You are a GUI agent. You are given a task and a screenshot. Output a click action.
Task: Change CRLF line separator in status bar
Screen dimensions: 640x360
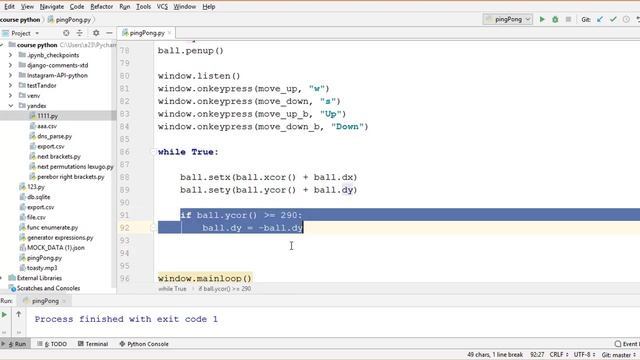[x=559, y=355]
